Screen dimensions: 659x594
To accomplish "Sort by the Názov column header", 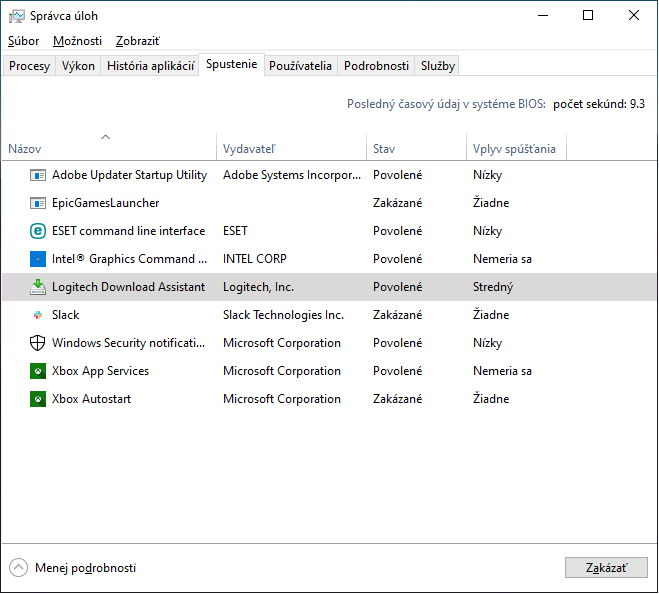I will coord(109,147).
